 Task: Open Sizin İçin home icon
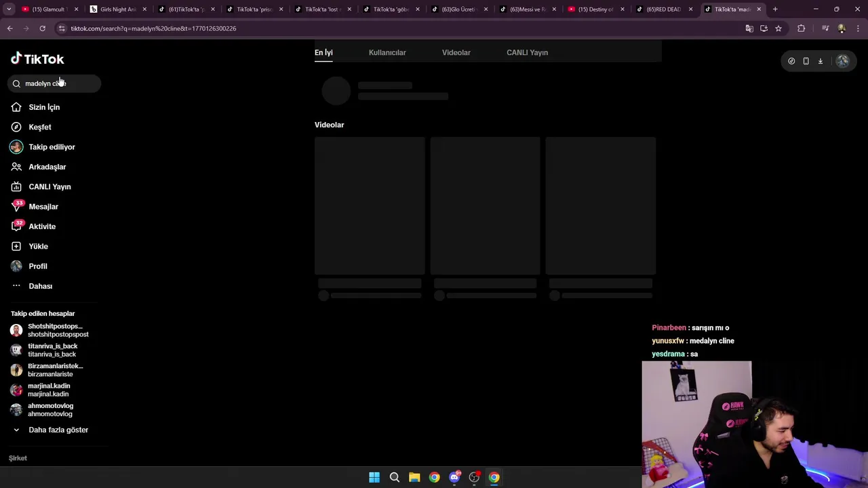16,107
